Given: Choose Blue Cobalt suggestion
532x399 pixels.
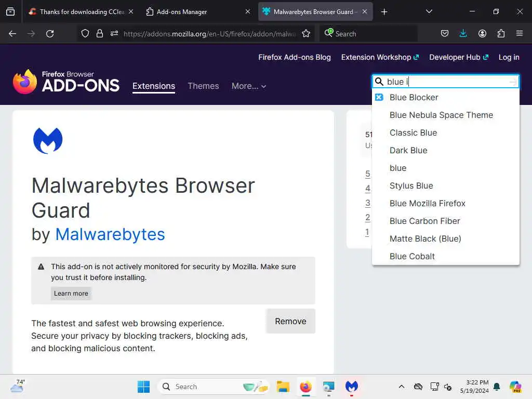Looking at the screenshot, I should pyautogui.click(x=445, y=256).
